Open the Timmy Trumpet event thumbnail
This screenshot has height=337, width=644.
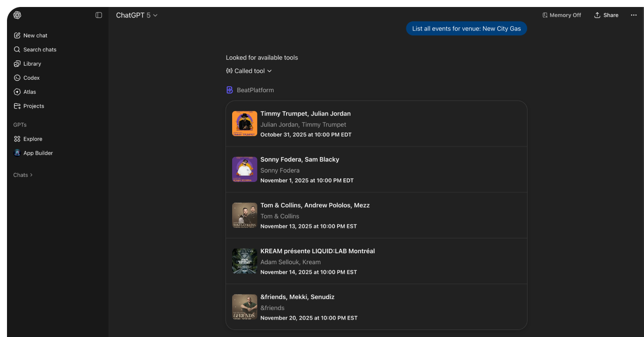(245, 124)
